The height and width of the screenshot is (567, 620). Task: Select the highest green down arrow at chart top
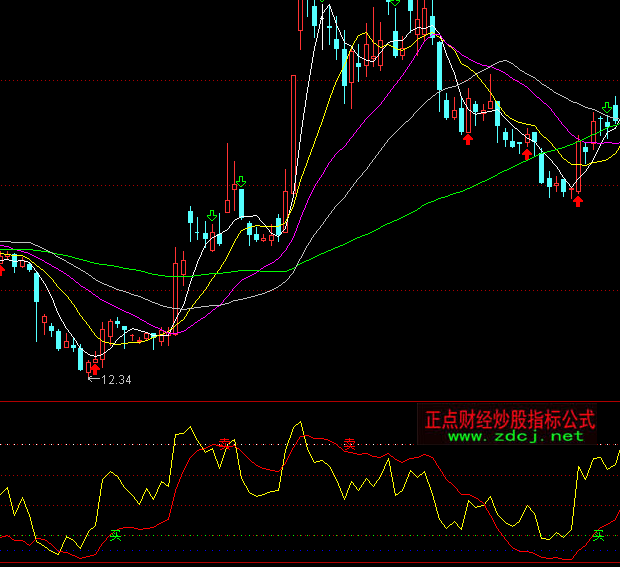point(395,3)
